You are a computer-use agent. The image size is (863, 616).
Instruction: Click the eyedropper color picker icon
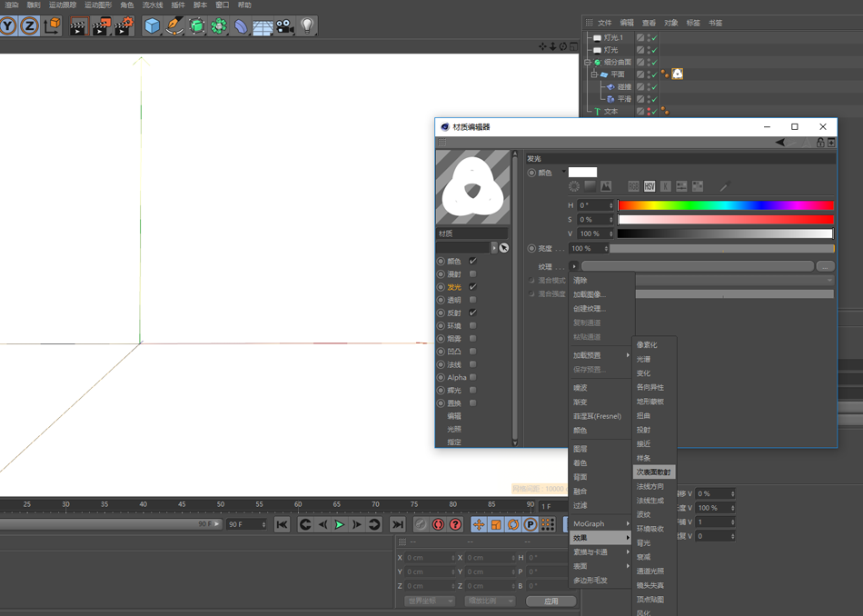click(x=725, y=186)
